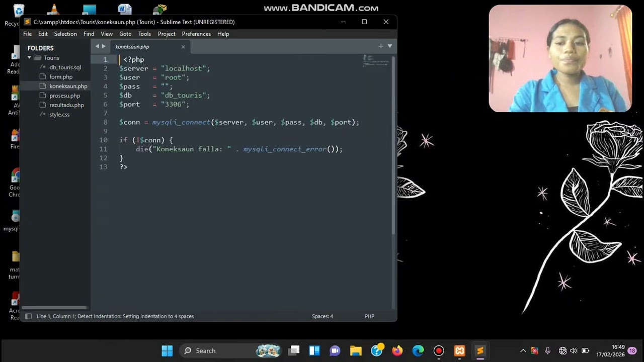Click the microphone tray icon

pyautogui.click(x=548, y=350)
